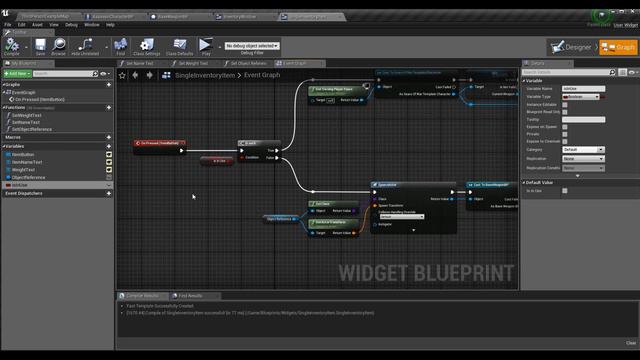The width and height of the screenshot is (640, 360).
Task: Switch to Set Weight Text graph tab
Action: pyautogui.click(x=193, y=63)
